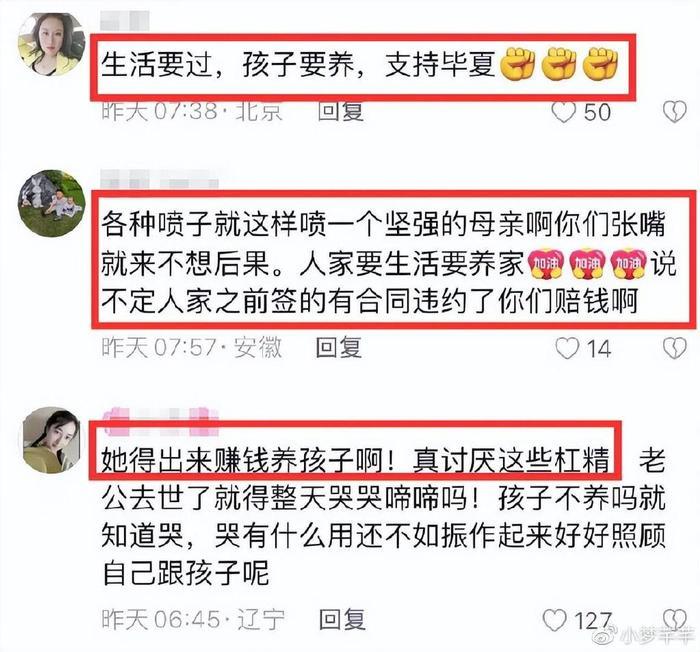Reply to the 07:38 Beijing comment

341,112
